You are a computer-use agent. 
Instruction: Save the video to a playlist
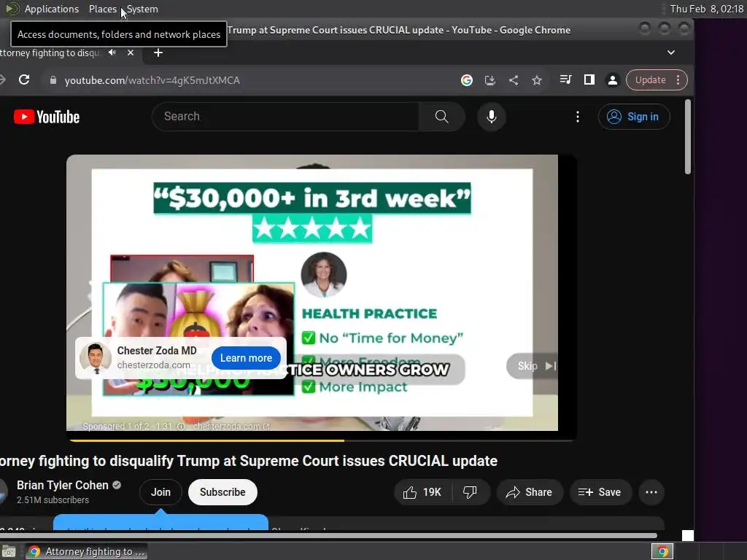pos(600,492)
